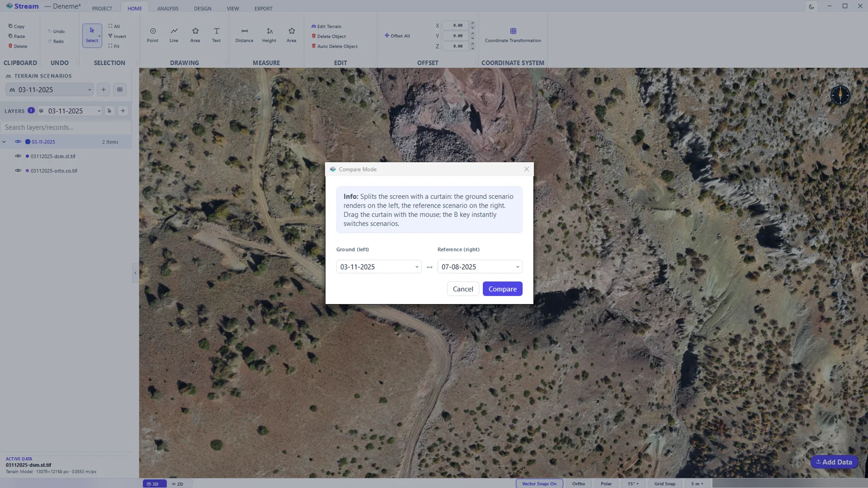868x488 pixels.
Task: Toggle visibility of 03112025-dsm.st.tif
Action: pos(18,156)
